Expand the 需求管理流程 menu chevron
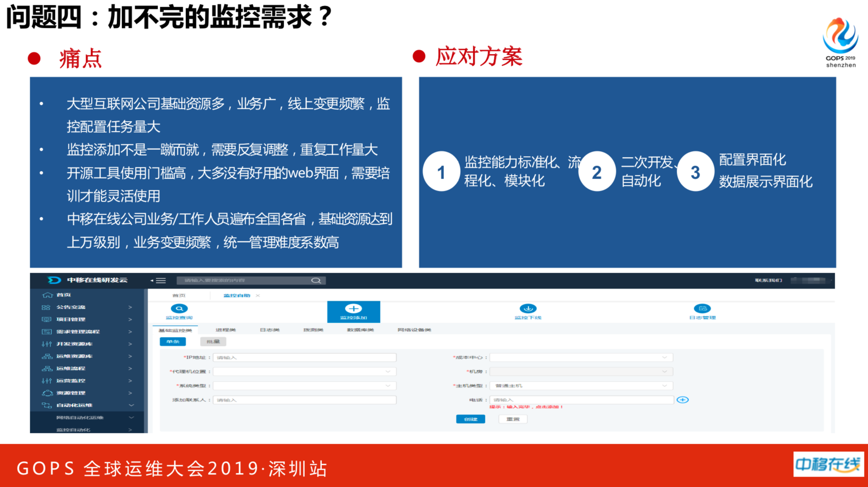Screen dimensions: 868x487 pyautogui.click(x=130, y=332)
